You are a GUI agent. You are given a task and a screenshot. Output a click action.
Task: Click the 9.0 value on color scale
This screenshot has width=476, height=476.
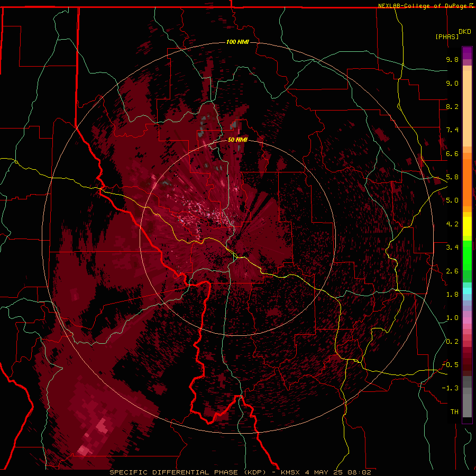452,83
